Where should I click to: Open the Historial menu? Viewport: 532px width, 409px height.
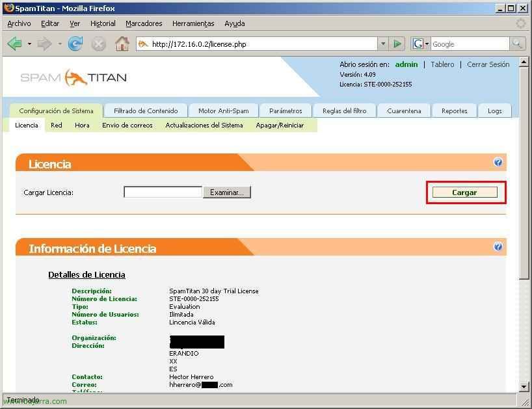click(103, 23)
